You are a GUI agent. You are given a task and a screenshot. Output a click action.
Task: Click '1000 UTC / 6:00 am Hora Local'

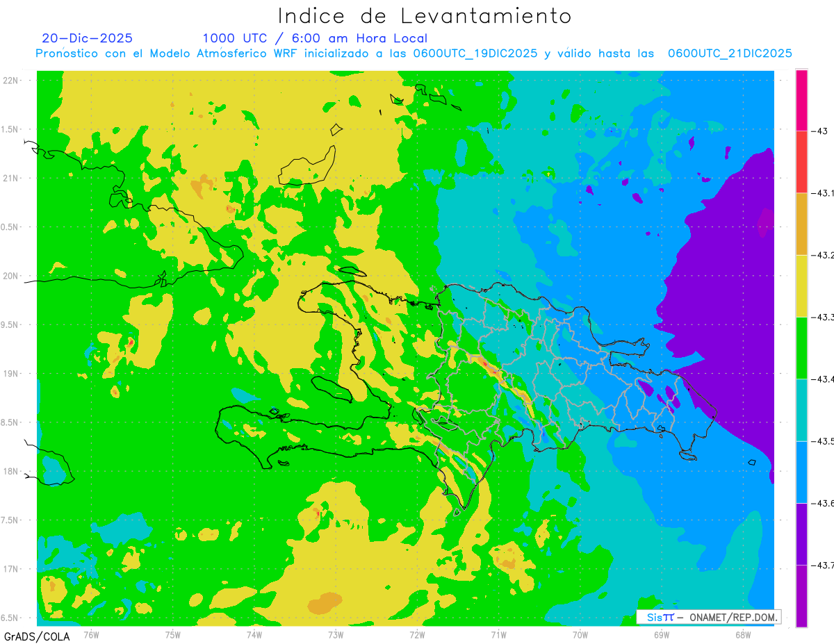coord(315,38)
